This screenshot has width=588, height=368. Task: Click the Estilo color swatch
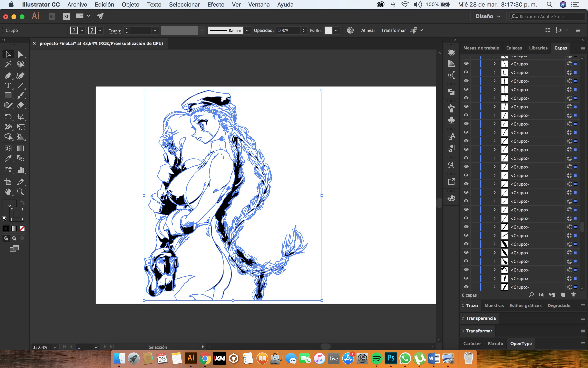click(x=328, y=30)
